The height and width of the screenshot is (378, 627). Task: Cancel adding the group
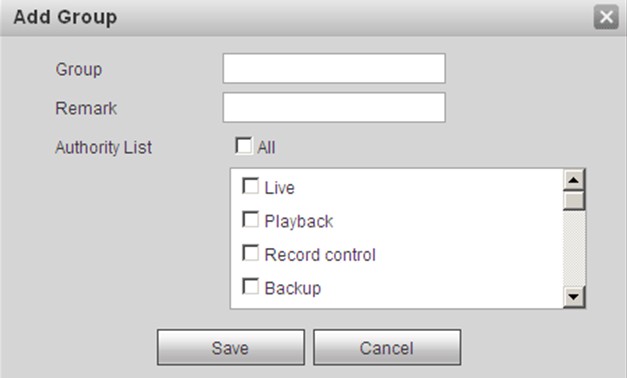tap(387, 347)
